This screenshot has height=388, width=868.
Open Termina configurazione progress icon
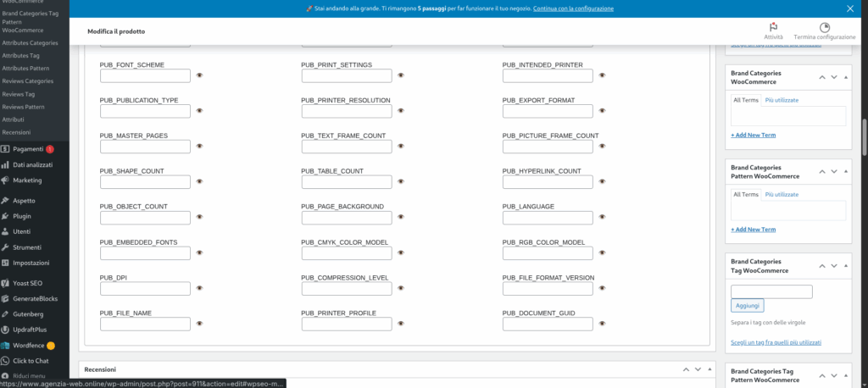pyautogui.click(x=824, y=28)
